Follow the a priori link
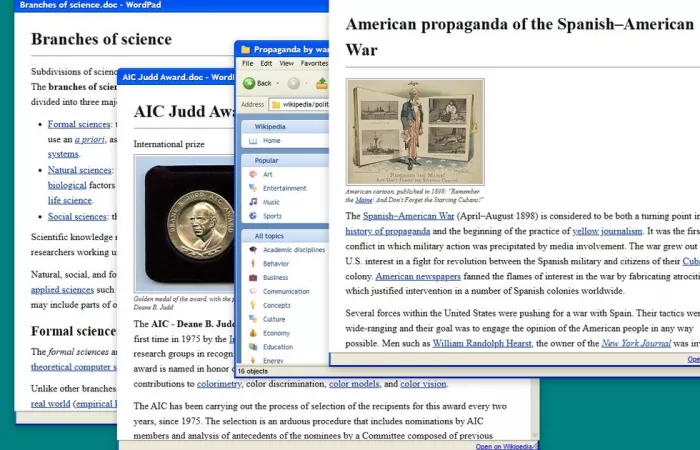700x450 pixels. [89, 139]
